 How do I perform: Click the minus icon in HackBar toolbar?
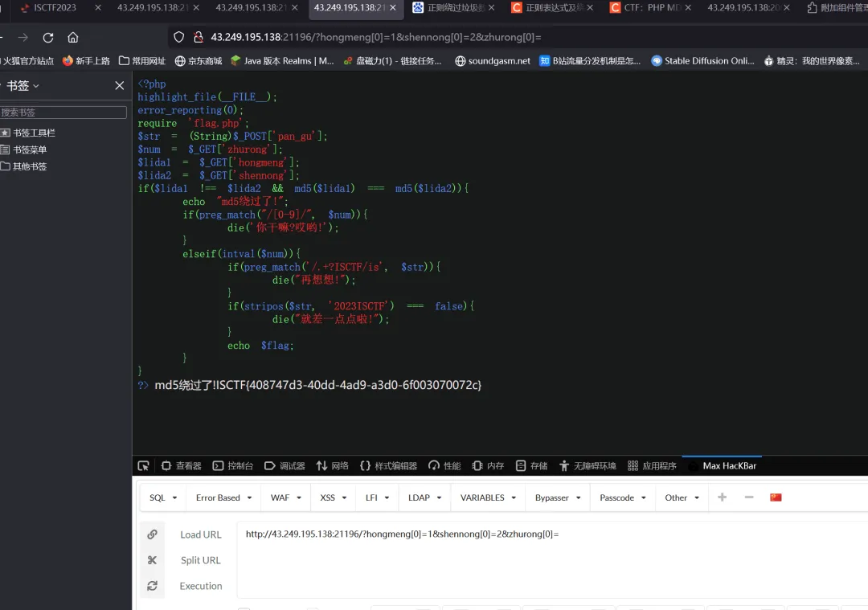(x=749, y=497)
